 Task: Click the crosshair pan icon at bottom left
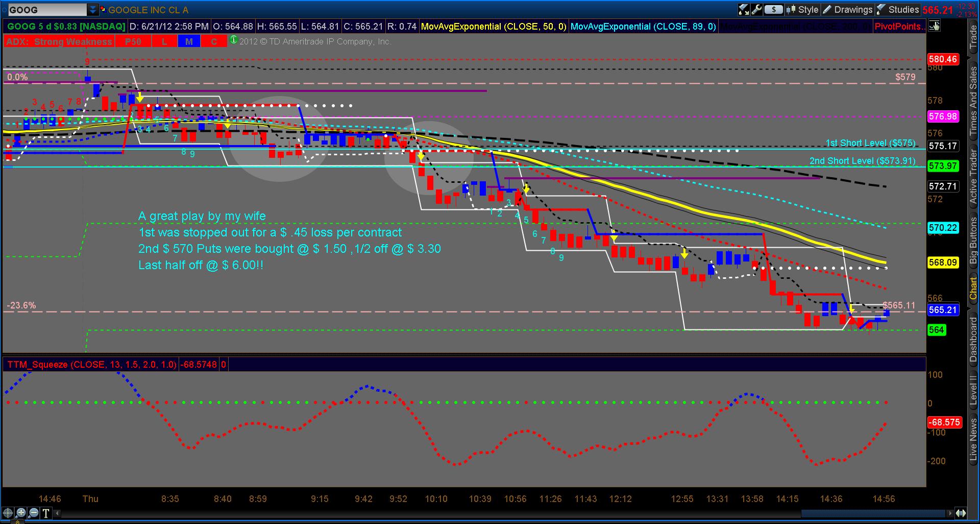(x=8, y=513)
